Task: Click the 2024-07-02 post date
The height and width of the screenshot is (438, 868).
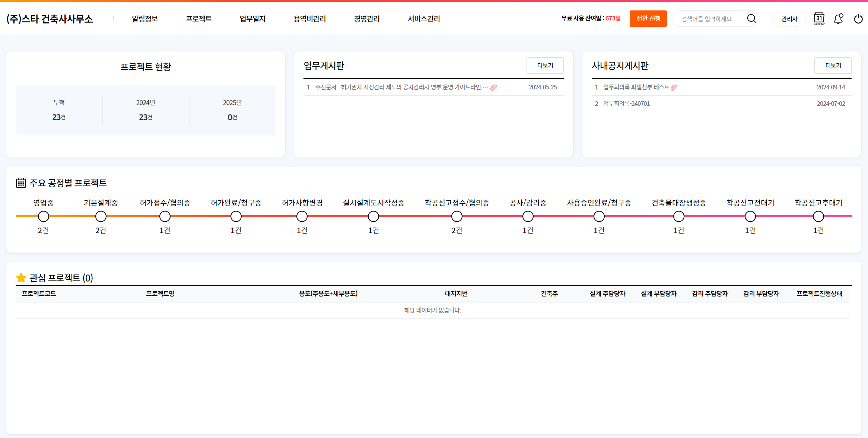Action: pos(831,104)
